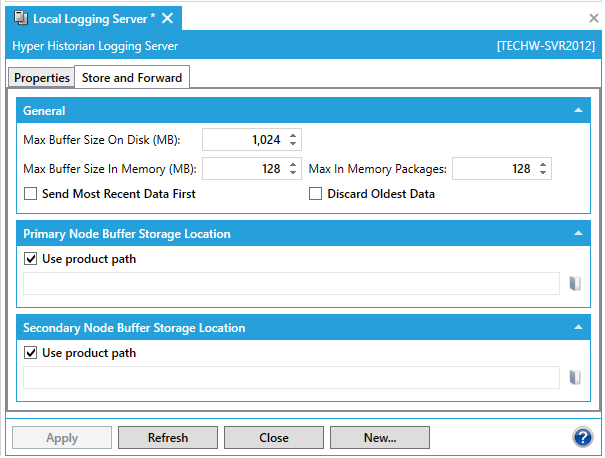This screenshot has width=605, height=458.
Task: Click the New... button
Action: 380,437
